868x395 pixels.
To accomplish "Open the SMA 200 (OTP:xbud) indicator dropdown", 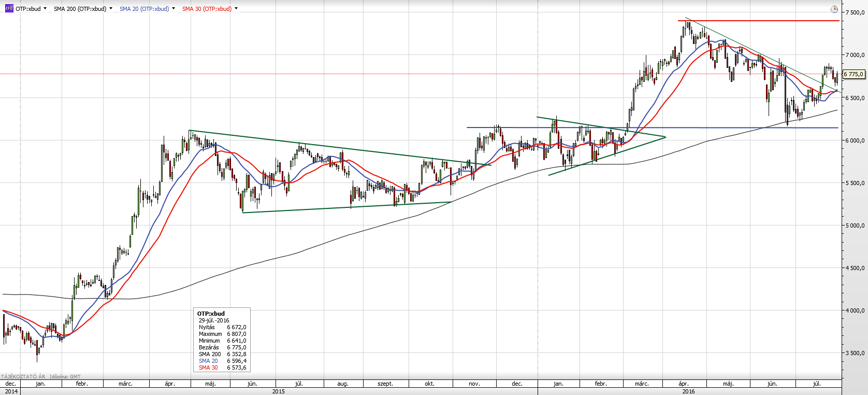I will pyautogui.click(x=111, y=8).
